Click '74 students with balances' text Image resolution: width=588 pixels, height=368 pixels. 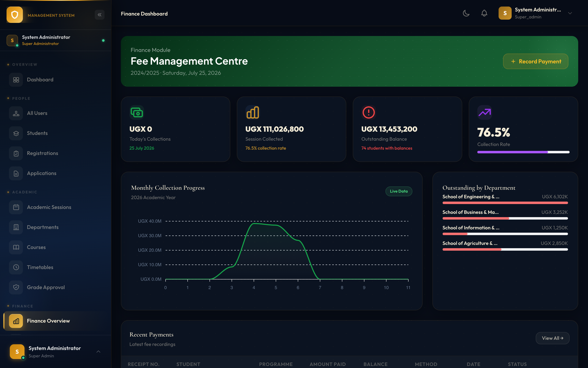[x=386, y=148]
